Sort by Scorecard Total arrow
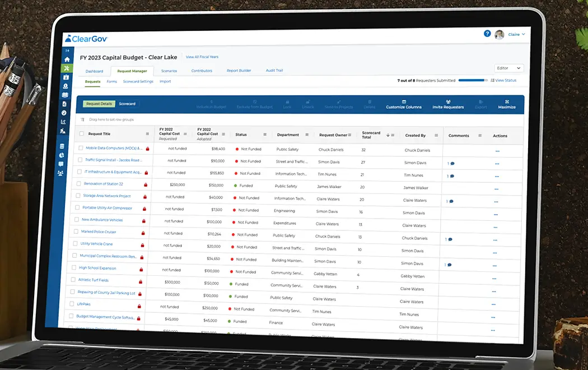Image resolution: width=588 pixels, height=370 pixels. tap(388, 135)
